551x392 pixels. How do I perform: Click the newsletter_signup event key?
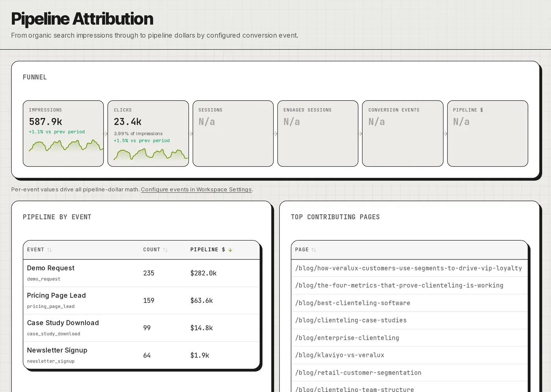51,361
